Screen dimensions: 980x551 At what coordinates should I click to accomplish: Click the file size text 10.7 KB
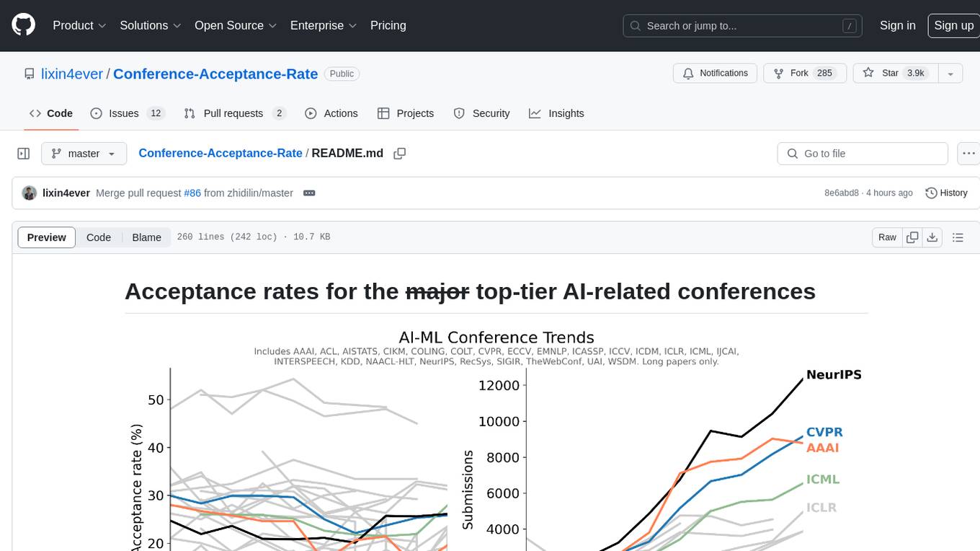[x=311, y=237]
